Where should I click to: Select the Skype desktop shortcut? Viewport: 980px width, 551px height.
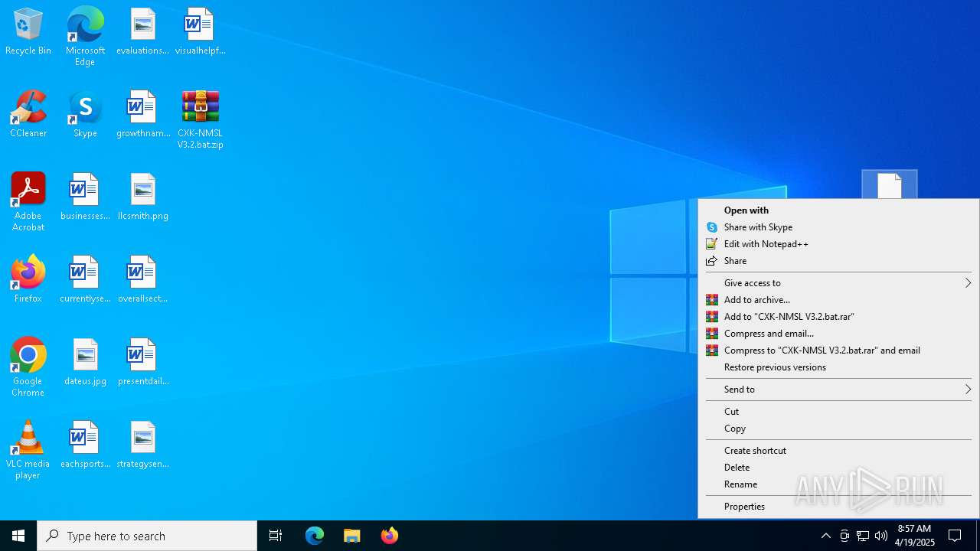(x=85, y=115)
